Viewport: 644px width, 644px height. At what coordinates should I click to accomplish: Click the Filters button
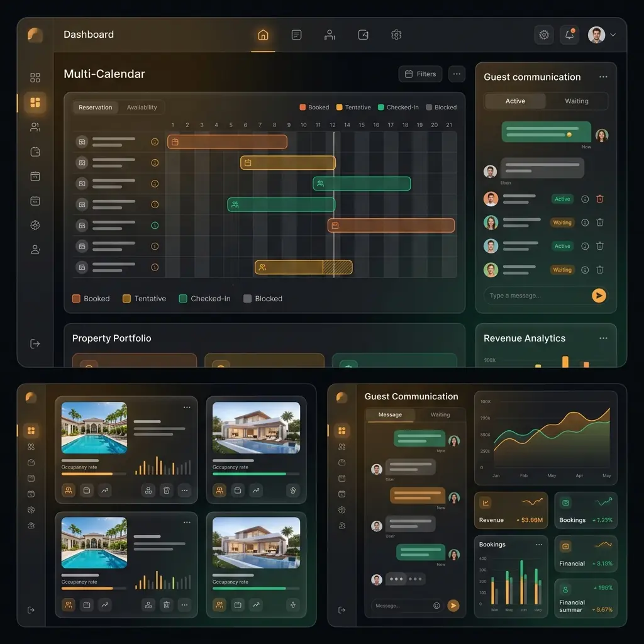pos(420,74)
